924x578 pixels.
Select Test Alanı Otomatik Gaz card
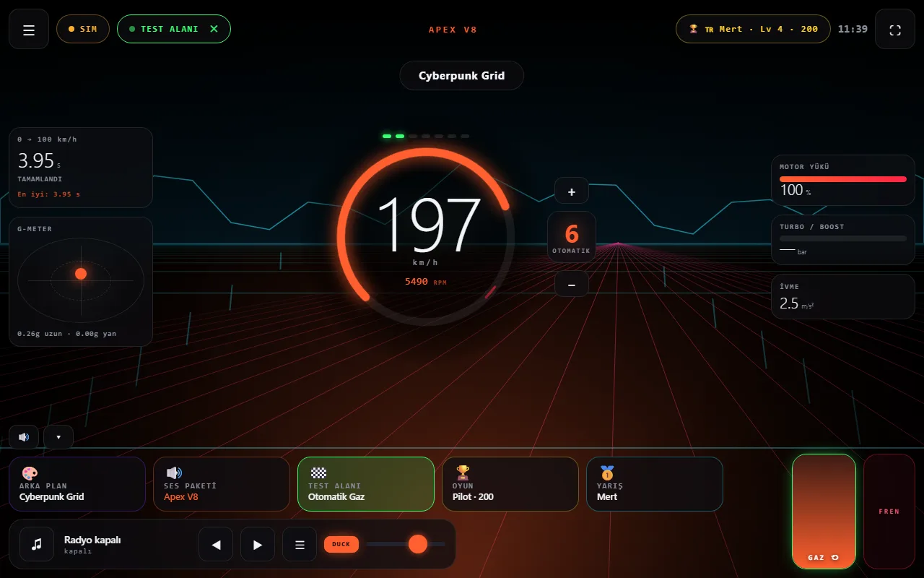click(366, 484)
